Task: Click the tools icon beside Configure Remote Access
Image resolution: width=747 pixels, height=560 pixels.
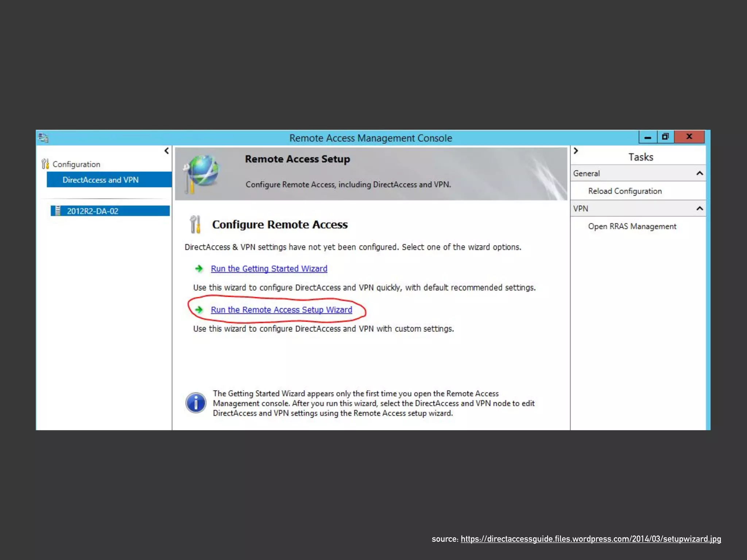Action: 196,224
